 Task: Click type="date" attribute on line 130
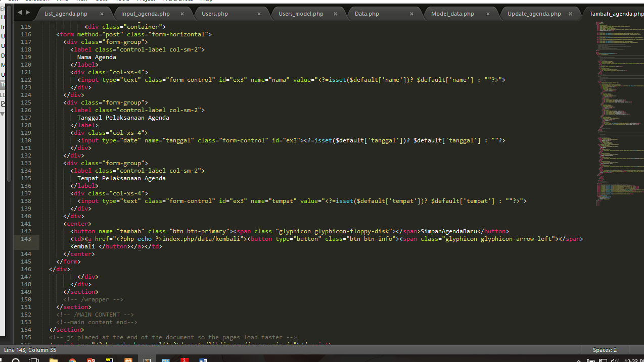121,140
